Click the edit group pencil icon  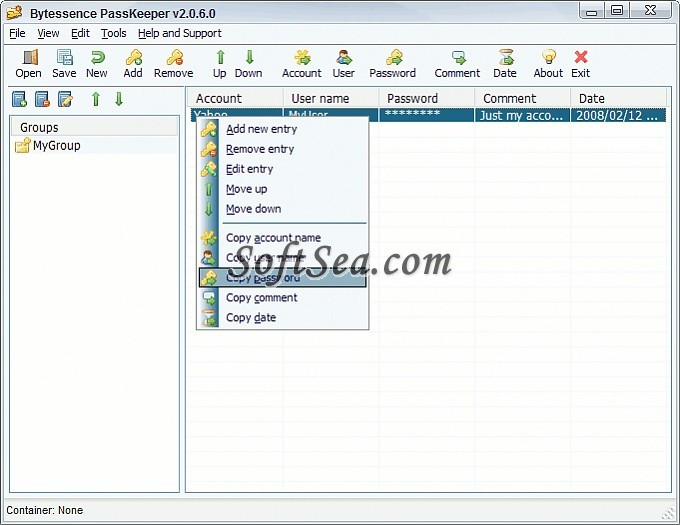pos(65,99)
